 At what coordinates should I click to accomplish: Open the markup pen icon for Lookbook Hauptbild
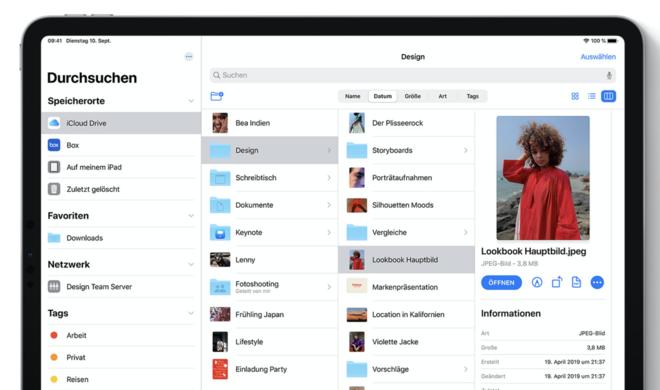pyautogui.click(x=537, y=282)
